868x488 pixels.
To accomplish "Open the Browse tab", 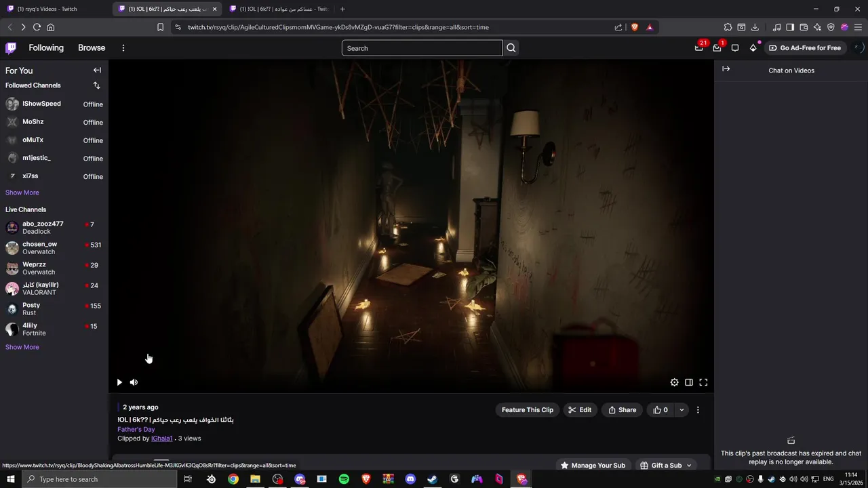I will coord(92,48).
